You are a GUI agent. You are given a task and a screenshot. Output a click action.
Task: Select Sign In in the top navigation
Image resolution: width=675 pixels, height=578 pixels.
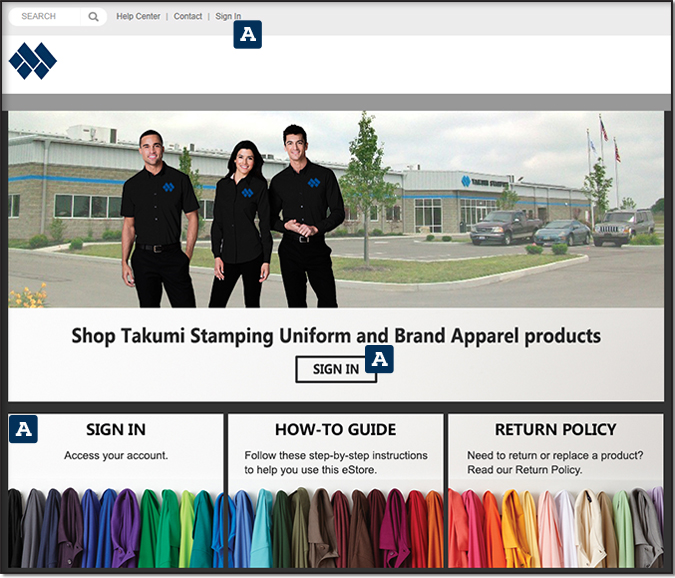coord(228,16)
